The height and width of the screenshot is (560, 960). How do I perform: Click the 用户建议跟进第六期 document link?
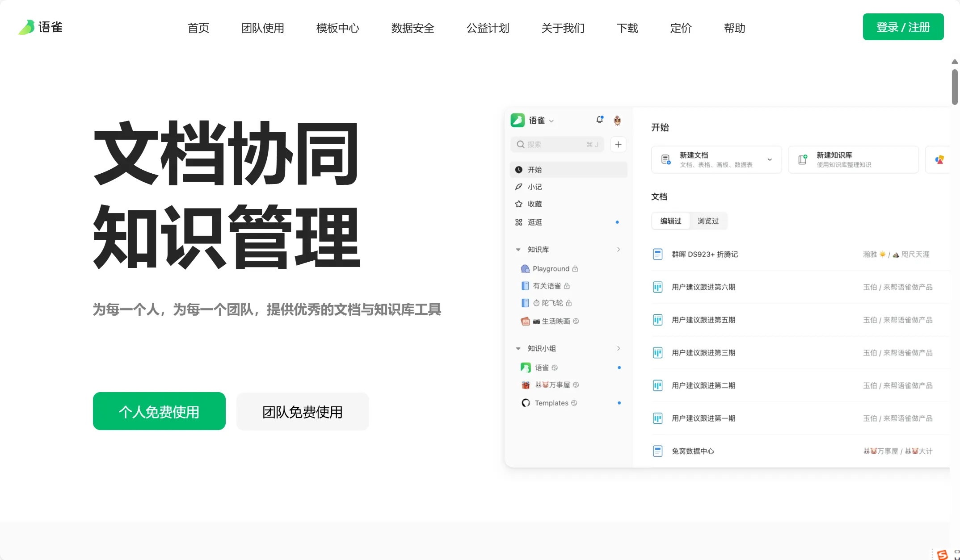703,287
